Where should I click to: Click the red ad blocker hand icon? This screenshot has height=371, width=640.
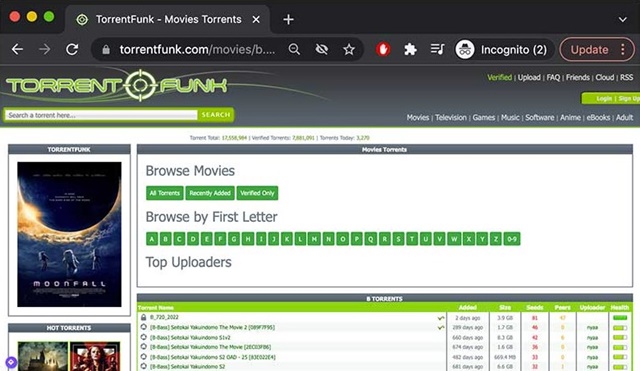click(x=383, y=50)
